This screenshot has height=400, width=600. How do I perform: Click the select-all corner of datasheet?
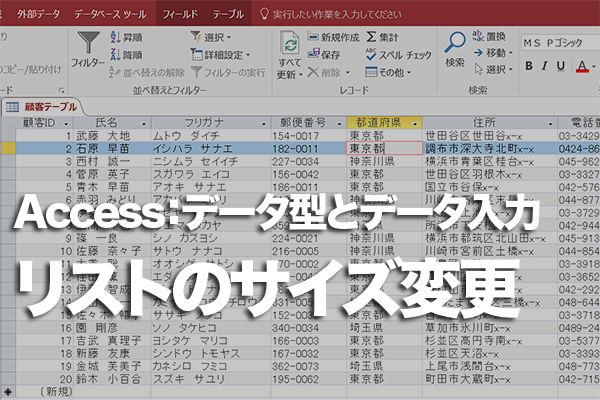8,123
